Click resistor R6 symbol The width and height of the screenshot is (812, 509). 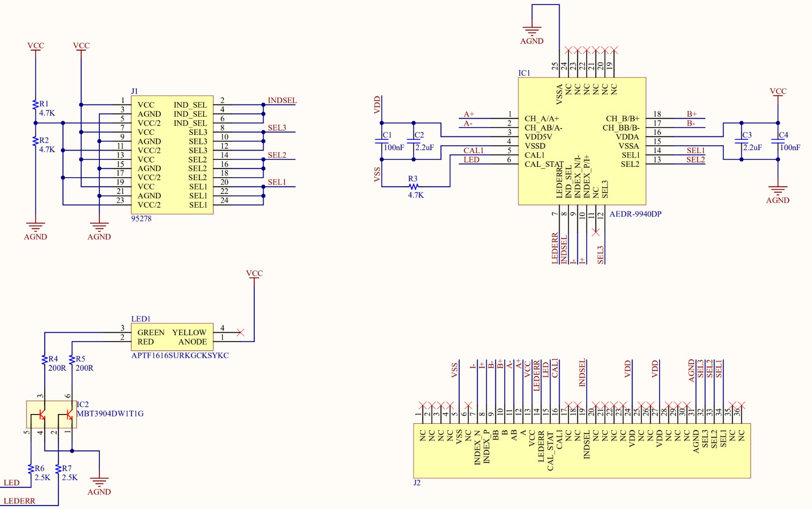pos(31,469)
